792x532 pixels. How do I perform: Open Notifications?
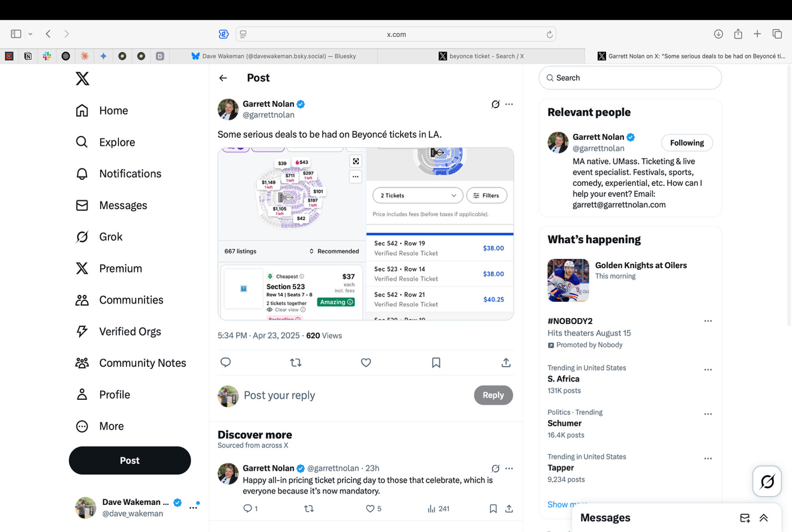click(118, 174)
